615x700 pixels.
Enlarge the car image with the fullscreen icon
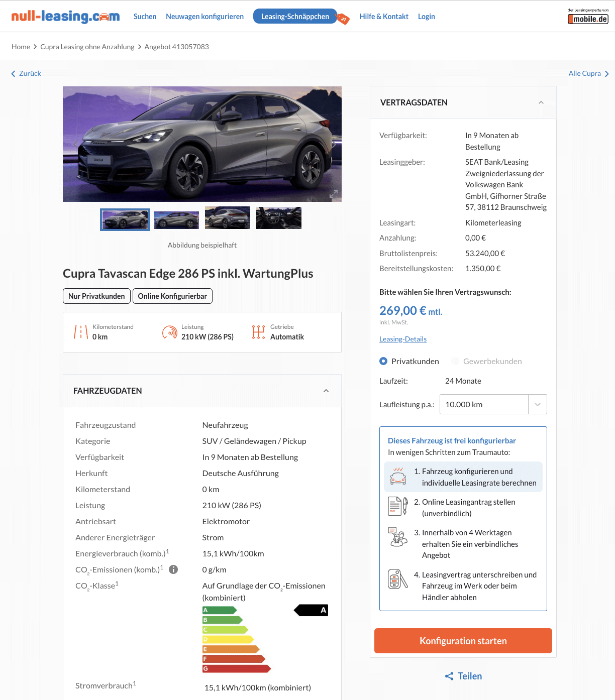click(334, 194)
